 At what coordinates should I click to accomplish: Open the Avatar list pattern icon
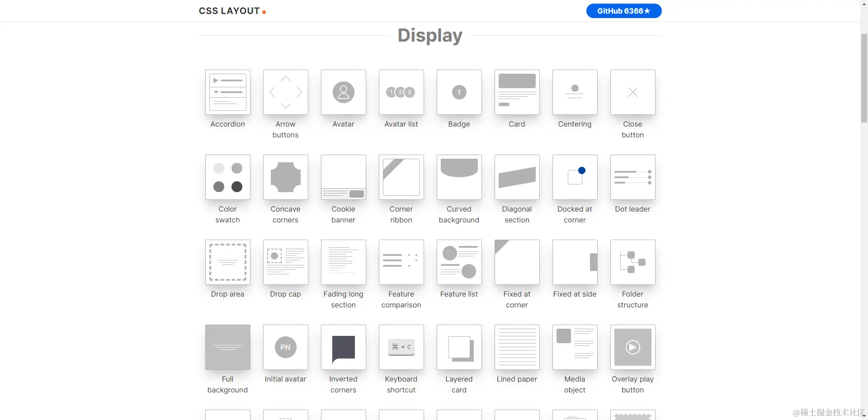point(401,92)
